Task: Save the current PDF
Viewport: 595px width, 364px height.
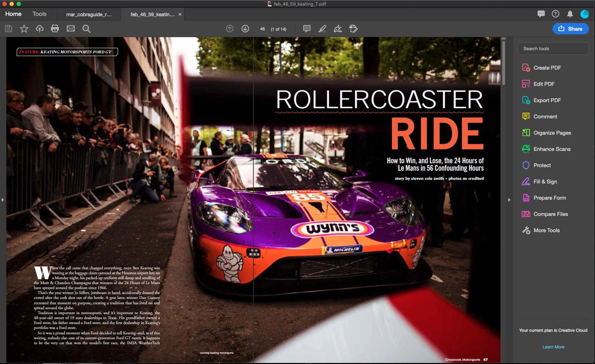Action: pos(8,28)
